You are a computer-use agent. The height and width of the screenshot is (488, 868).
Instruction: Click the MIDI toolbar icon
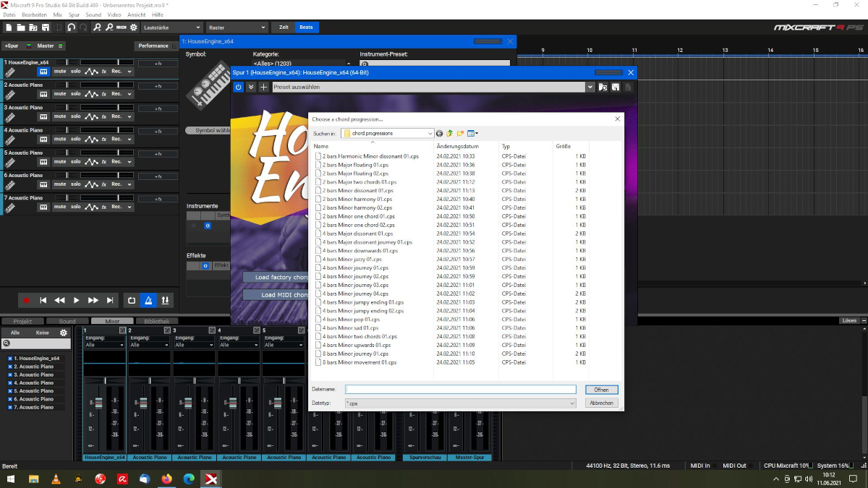pos(121,27)
